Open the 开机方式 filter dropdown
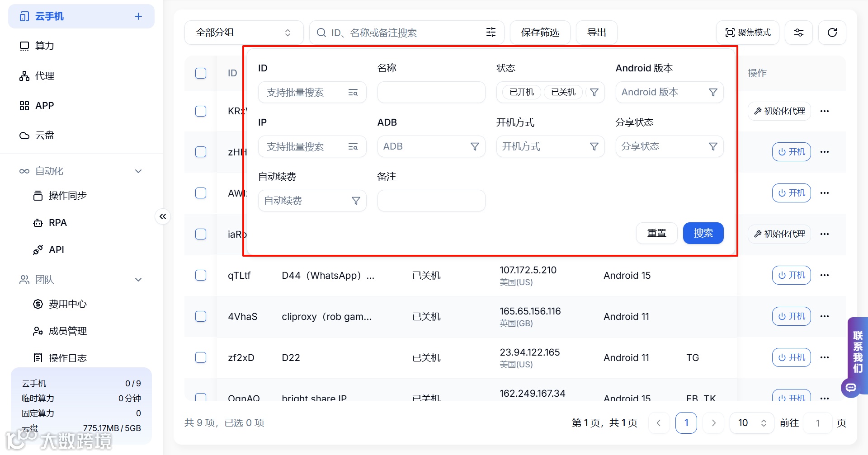 (550, 146)
